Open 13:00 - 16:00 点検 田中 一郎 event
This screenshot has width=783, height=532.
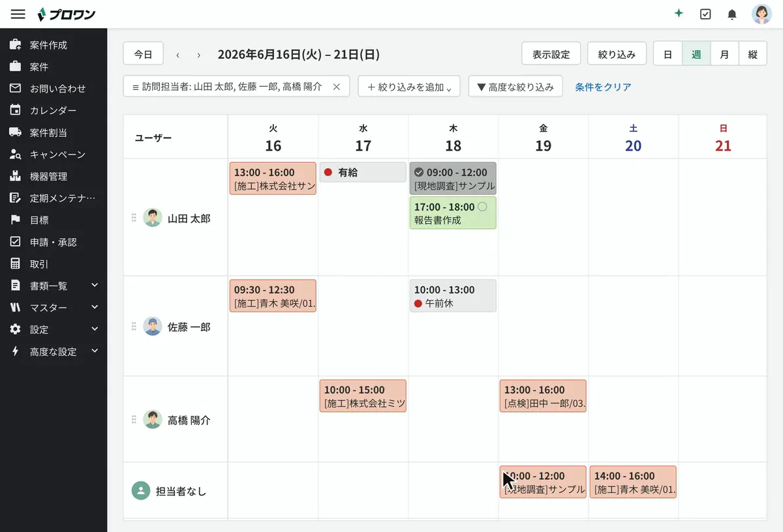point(543,396)
